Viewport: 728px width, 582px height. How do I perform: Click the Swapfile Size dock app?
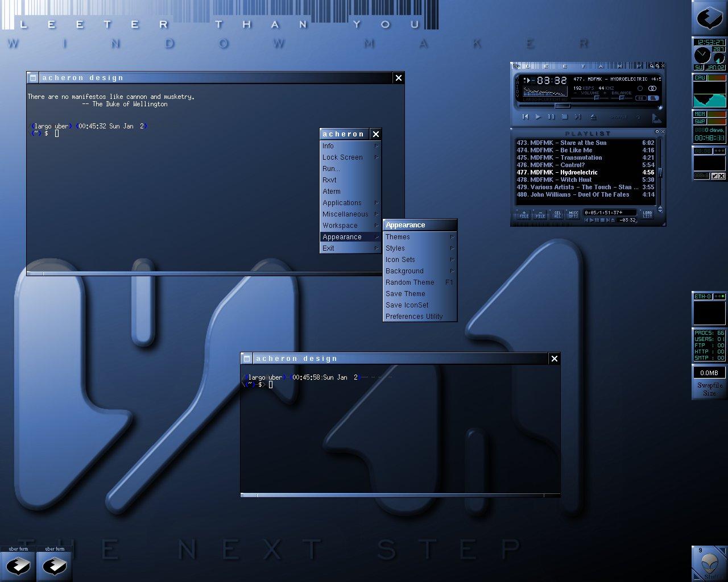[x=710, y=382]
